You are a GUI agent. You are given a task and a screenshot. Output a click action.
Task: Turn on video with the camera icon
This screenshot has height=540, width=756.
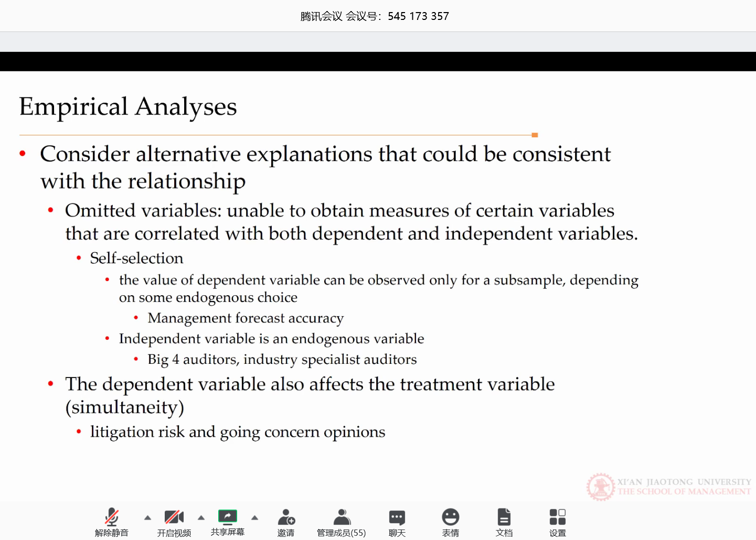[x=174, y=517]
